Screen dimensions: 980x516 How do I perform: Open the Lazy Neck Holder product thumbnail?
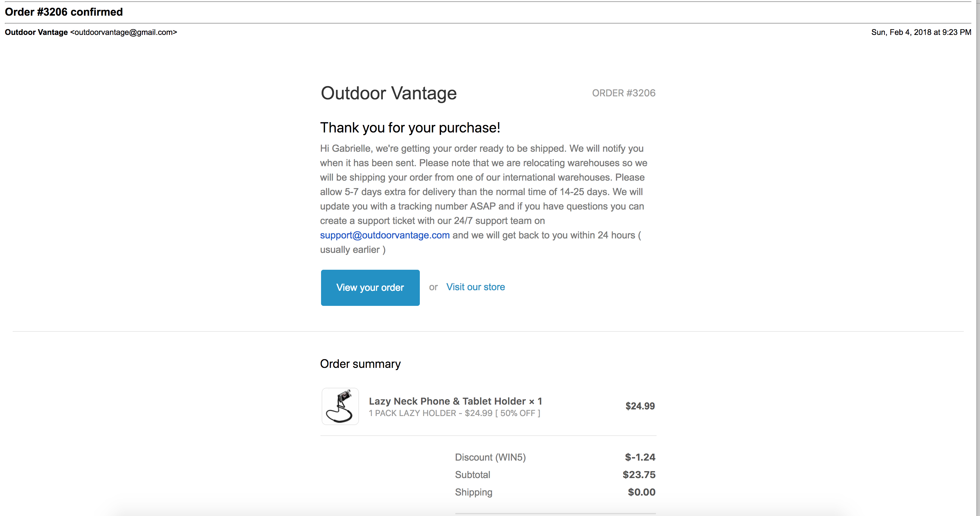click(340, 406)
